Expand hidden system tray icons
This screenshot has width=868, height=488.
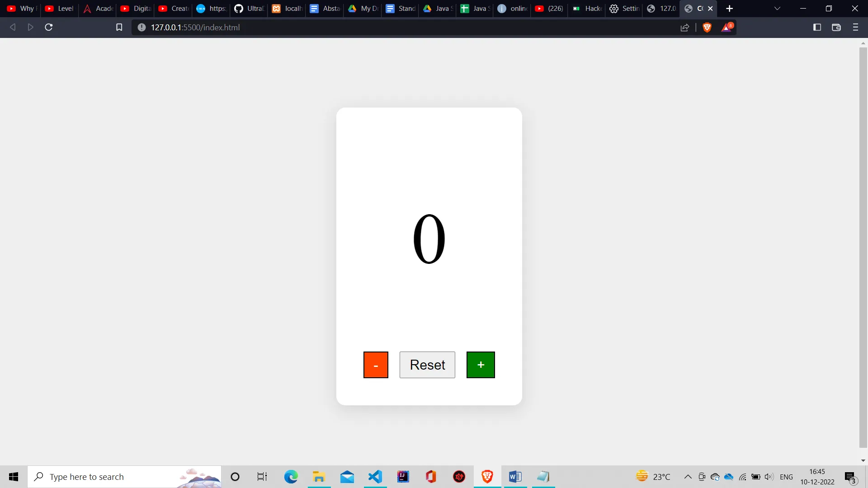coord(688,477)
